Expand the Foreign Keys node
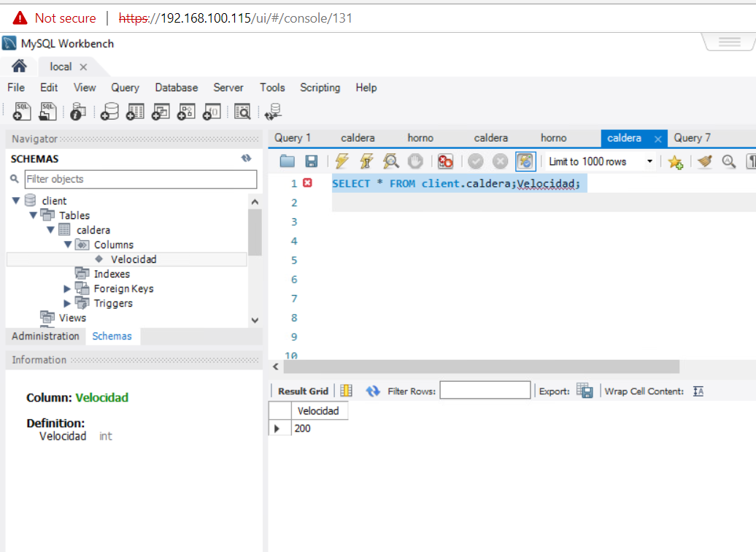 pos(67,288)
